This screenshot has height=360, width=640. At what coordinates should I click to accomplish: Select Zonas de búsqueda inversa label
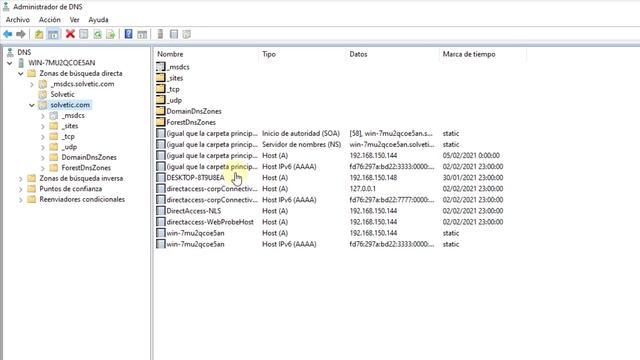tap(81, 178)
